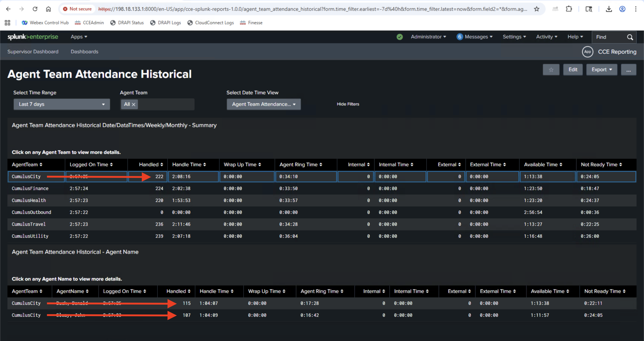
Task: Open Messages dropdown with 6 notifications
Action: point(474,37)
